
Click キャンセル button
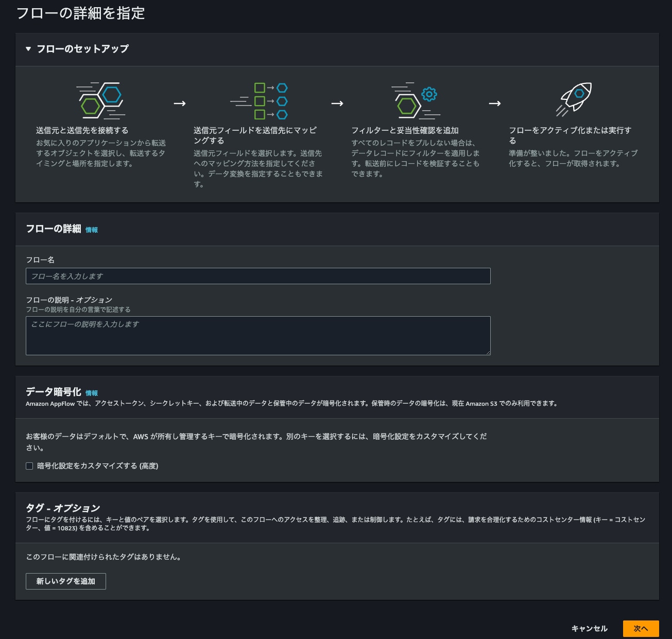pyautogui.click(x=590, y=629)
